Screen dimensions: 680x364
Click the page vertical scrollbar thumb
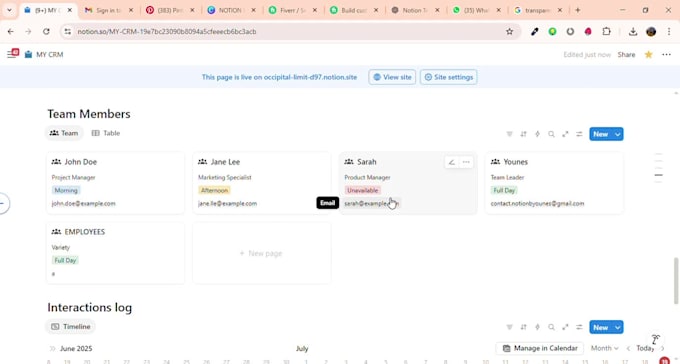point(676,280)
